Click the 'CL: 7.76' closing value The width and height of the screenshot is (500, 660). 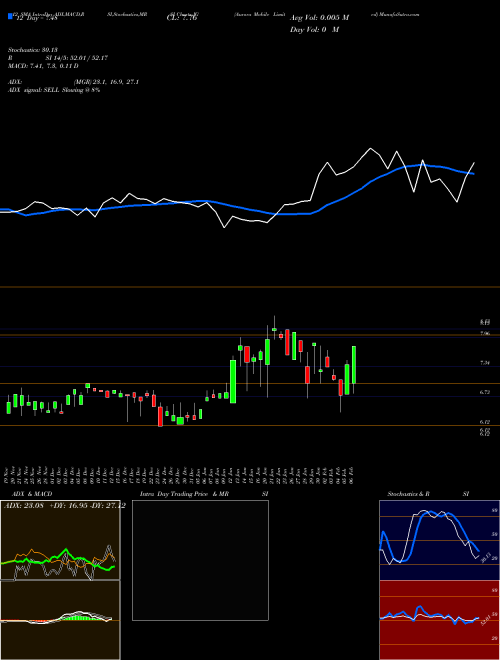point(182,18)
